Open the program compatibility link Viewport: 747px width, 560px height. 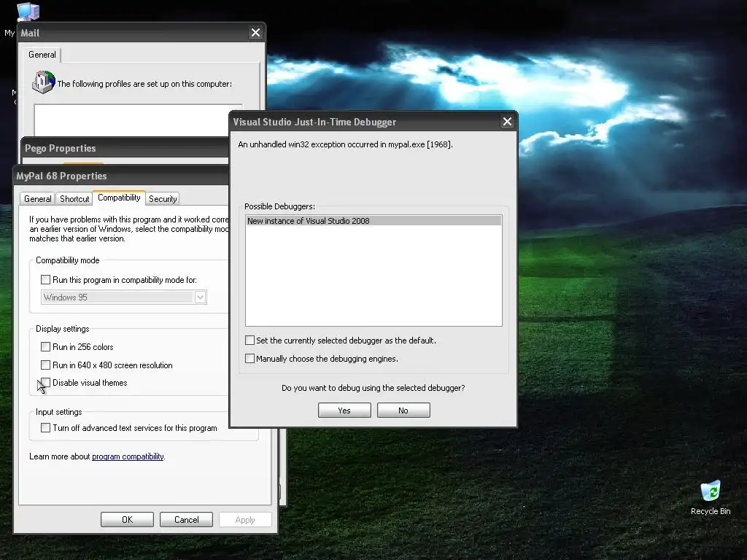[x=128, y=456]
